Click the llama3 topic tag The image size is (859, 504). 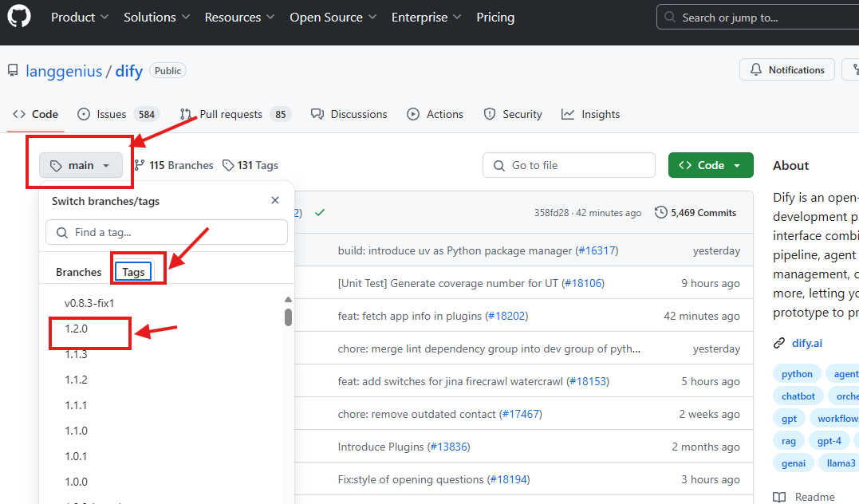840,463
